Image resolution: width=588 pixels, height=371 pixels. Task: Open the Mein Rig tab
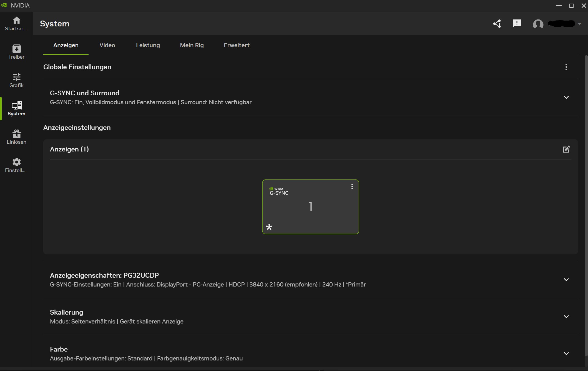point(192,45)
